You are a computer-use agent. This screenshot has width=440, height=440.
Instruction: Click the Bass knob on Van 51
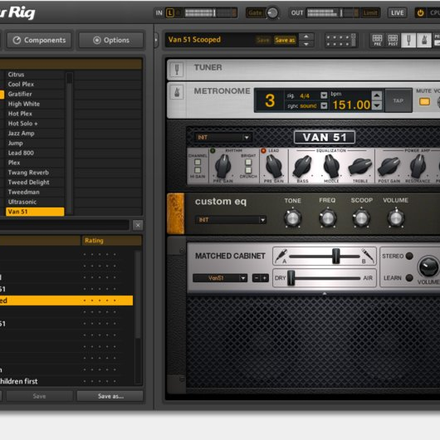click(x=302, y=166)
